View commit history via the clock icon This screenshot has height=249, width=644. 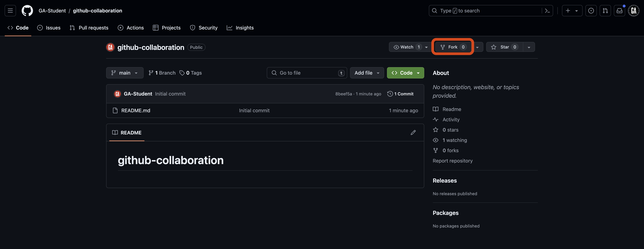pyautogui.click(x=390, y=94)
